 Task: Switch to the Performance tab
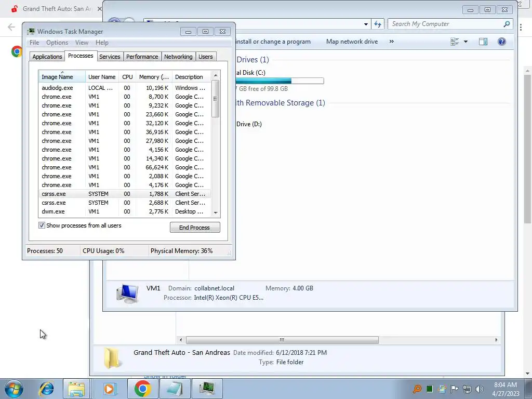[x=142, y=57]
